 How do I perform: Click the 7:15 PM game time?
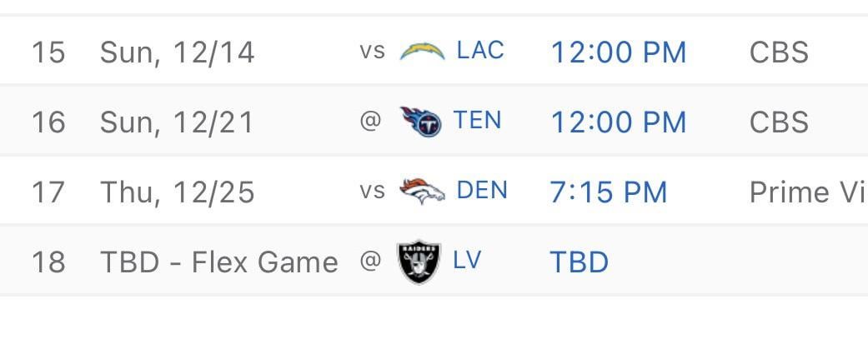point(609,192)
